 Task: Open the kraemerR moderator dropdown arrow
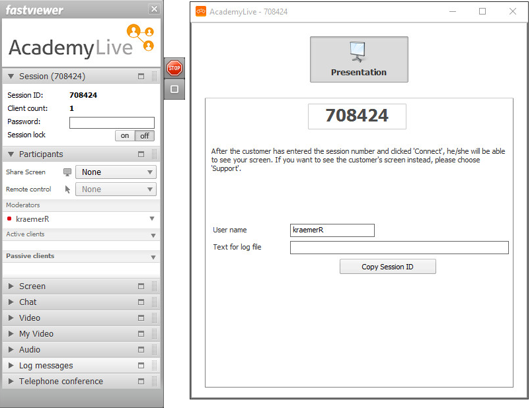[x=151, y=219]
